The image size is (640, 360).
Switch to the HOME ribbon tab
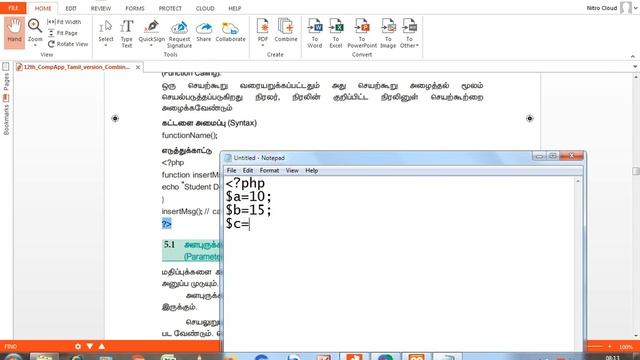tap(43, 8)
